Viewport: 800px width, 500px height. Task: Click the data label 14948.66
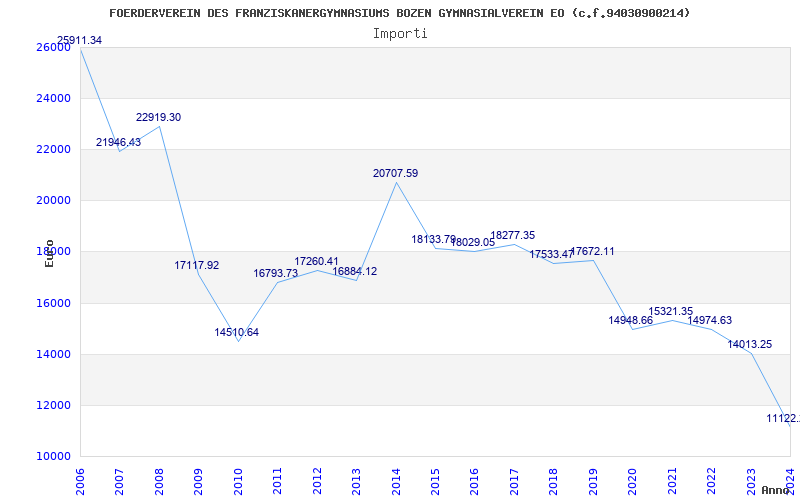pyautogui.click(x=631, y=320)
